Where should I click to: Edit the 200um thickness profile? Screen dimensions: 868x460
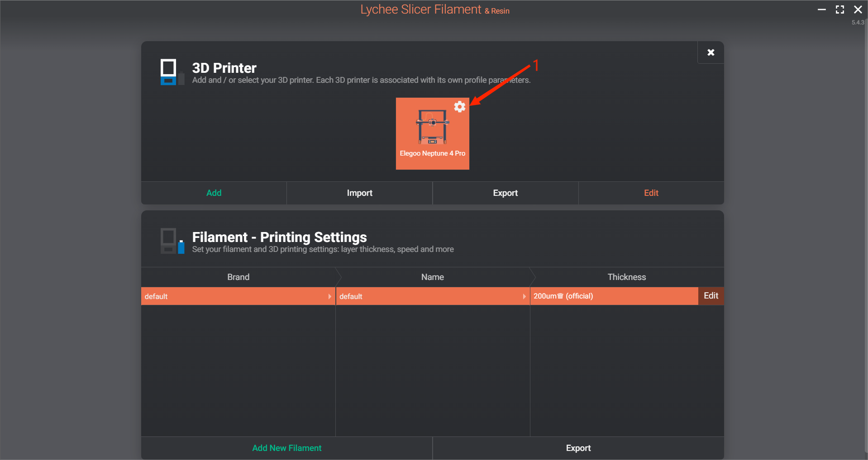pyautogui.click(x=711, y=296)
